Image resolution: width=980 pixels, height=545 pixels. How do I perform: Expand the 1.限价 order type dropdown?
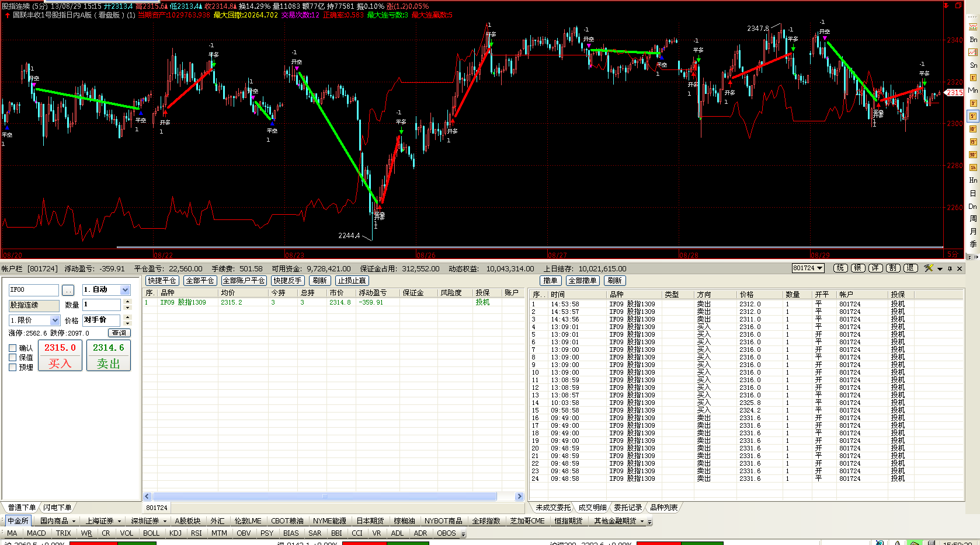tap(55, 320)
